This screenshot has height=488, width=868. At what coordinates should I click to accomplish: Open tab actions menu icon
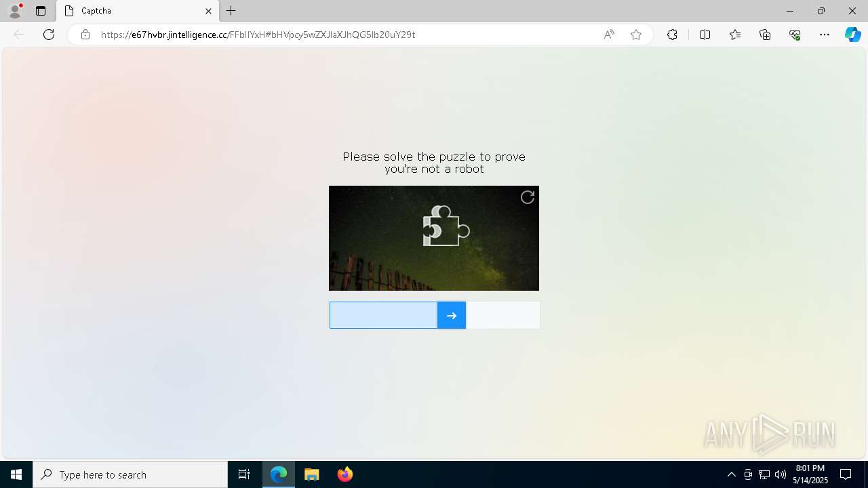coord(41,11)
